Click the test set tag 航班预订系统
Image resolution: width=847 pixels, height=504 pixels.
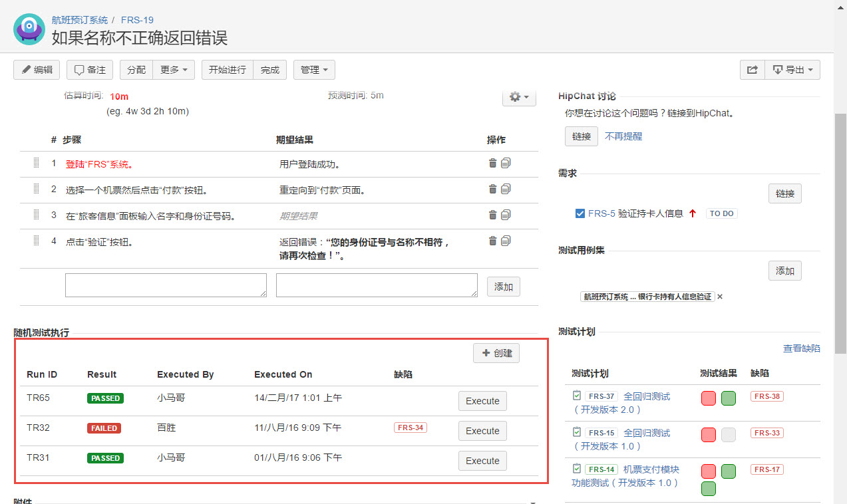click(647, 297)
